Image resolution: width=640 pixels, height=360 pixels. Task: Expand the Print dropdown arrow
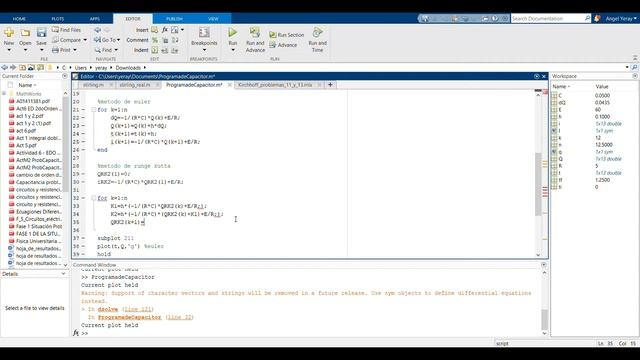(x=75, y=50)
